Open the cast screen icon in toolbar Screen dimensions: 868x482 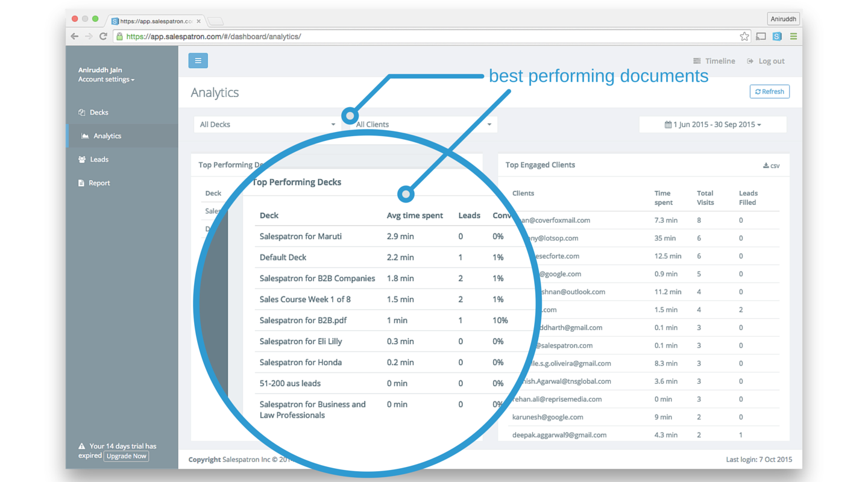(x=761, y=36)
